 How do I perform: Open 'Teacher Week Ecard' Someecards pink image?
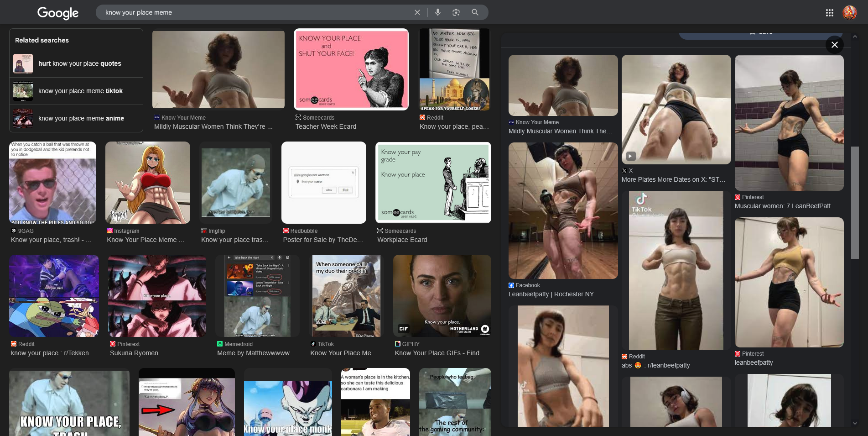tap(351, 69)
